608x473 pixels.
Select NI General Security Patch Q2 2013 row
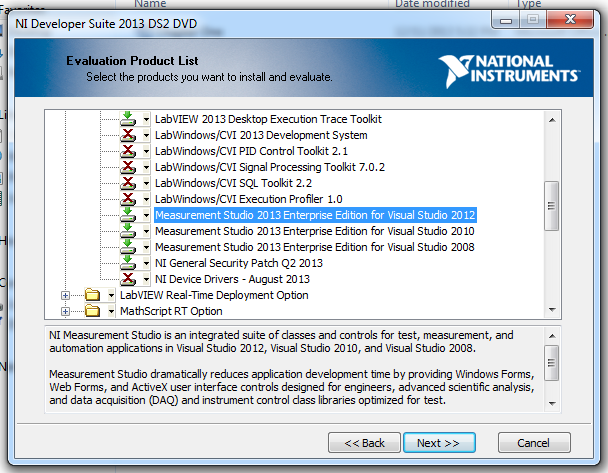[x=239, y=263]
